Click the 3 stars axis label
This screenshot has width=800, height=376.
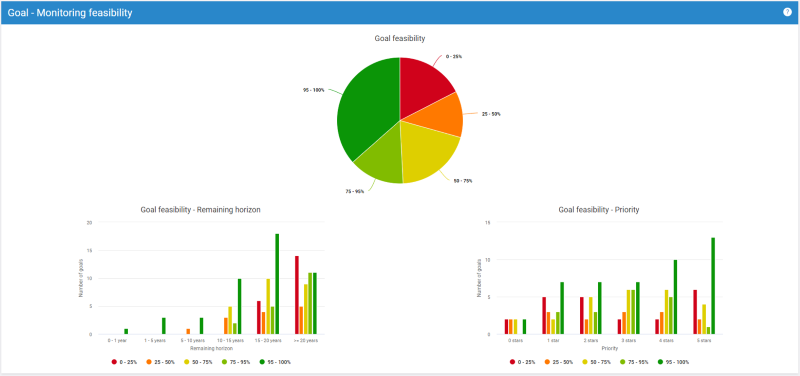pyautogui.click(x=629, y=340)
